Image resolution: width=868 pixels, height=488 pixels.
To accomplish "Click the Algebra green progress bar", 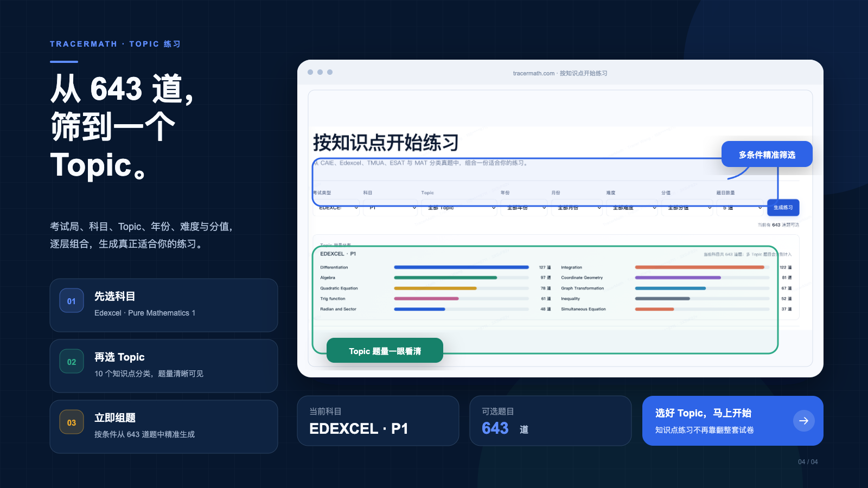I will point(461,278).
